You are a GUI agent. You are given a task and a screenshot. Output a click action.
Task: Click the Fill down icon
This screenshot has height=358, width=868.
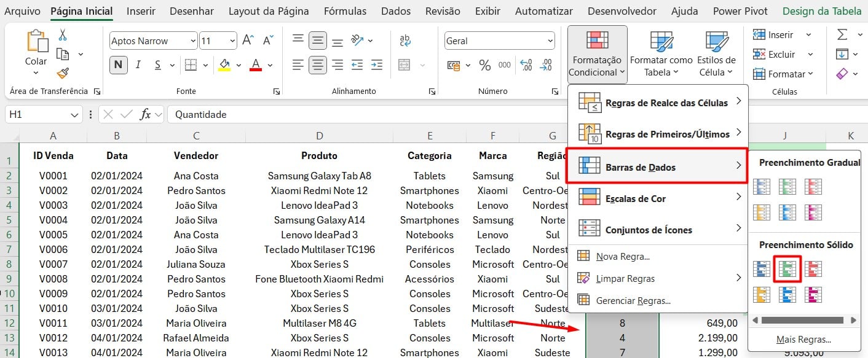(842, 54)
